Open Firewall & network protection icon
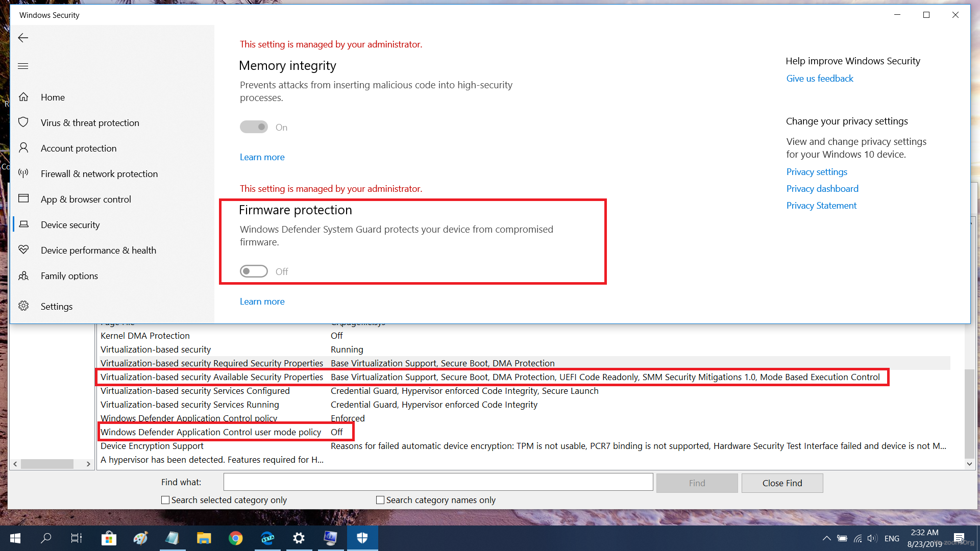 pyautogui.click(x=23, y=173)
